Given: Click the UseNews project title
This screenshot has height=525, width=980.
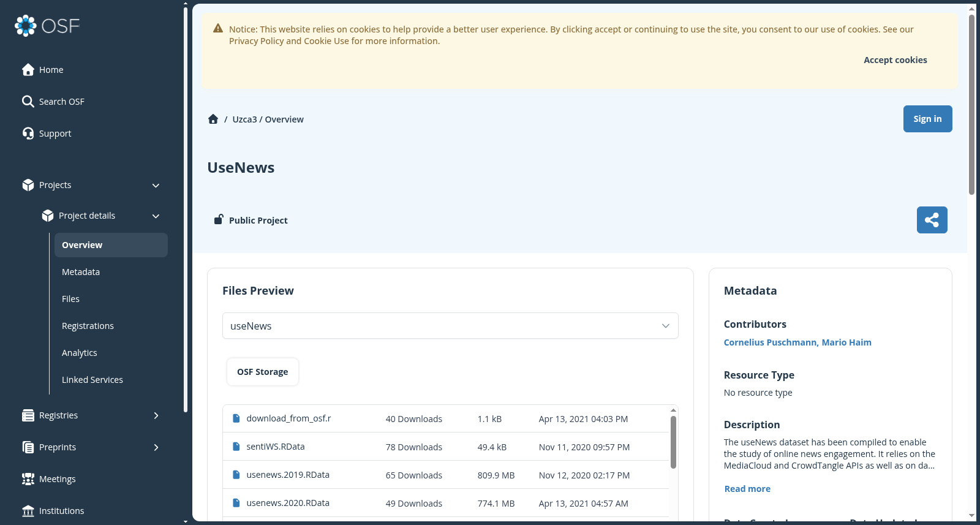Looking at the screenshot, I should (x=241, y=168).
